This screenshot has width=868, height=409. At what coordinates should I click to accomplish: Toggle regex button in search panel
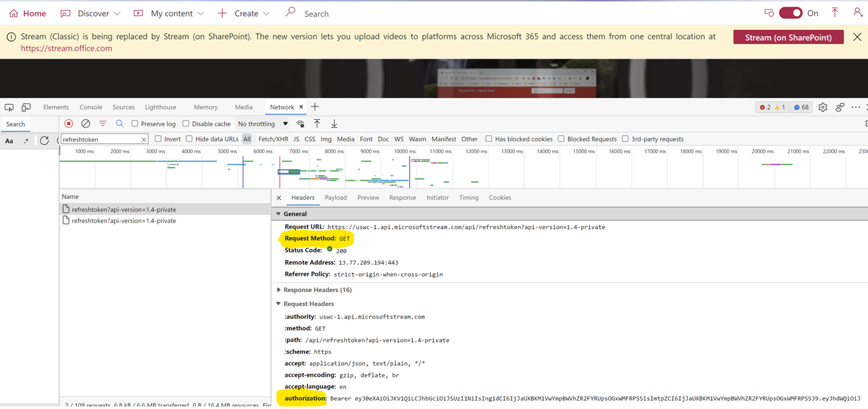[x=26, y=141]
